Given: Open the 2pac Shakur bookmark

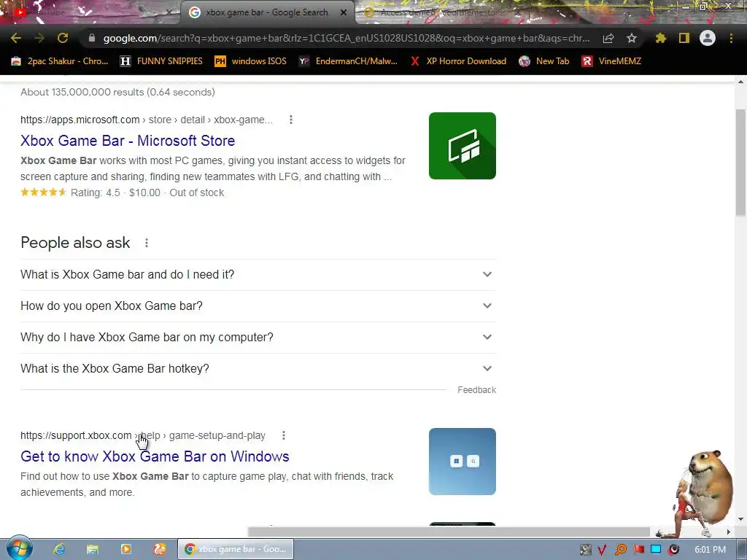Looking at the screenshot, I should tap(60, 61).
